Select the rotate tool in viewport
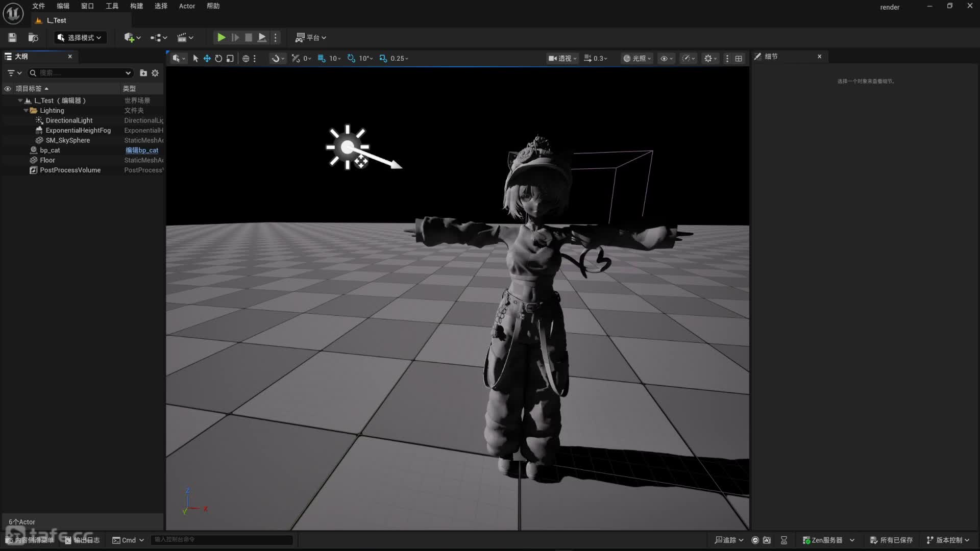 point(218,58)
